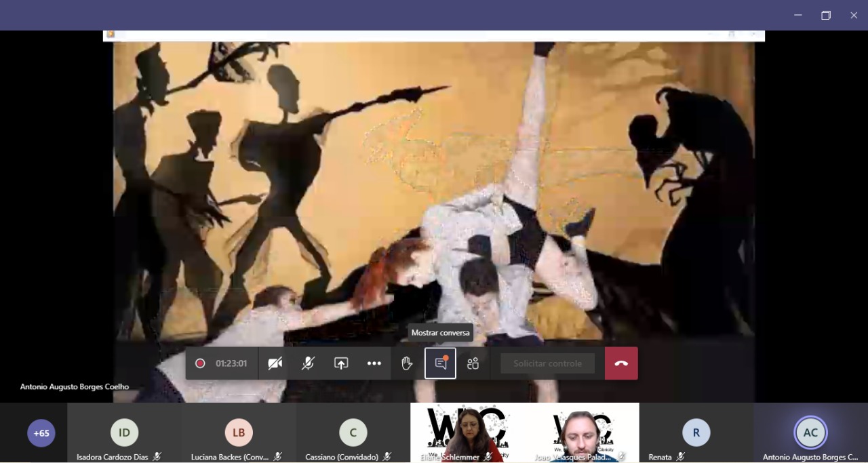Select Renata's R avatar
Screen dimensions: 868x463
point(696,432)
